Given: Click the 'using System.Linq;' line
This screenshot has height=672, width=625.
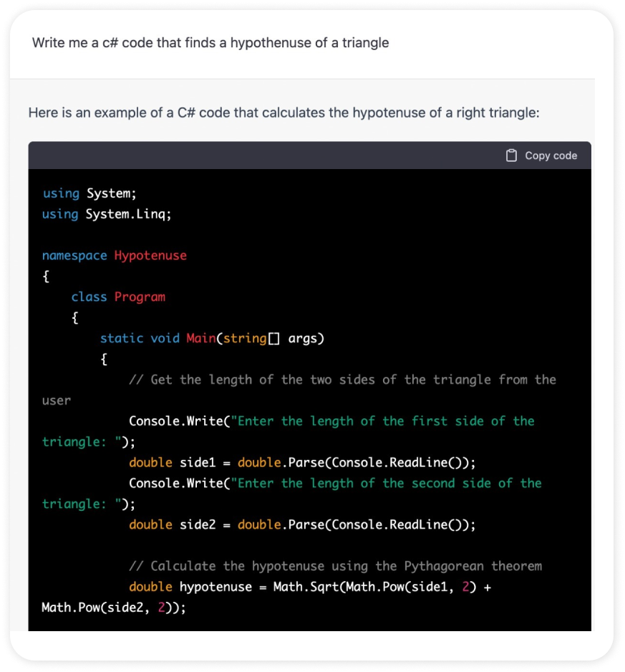Looking at the screenshot, I should pyautogui.click(x=107, y=214).
